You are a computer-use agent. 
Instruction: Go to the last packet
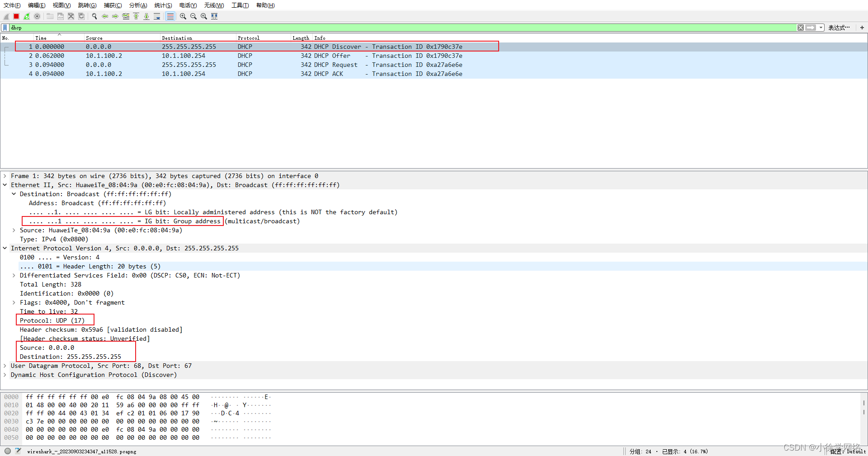146,16
